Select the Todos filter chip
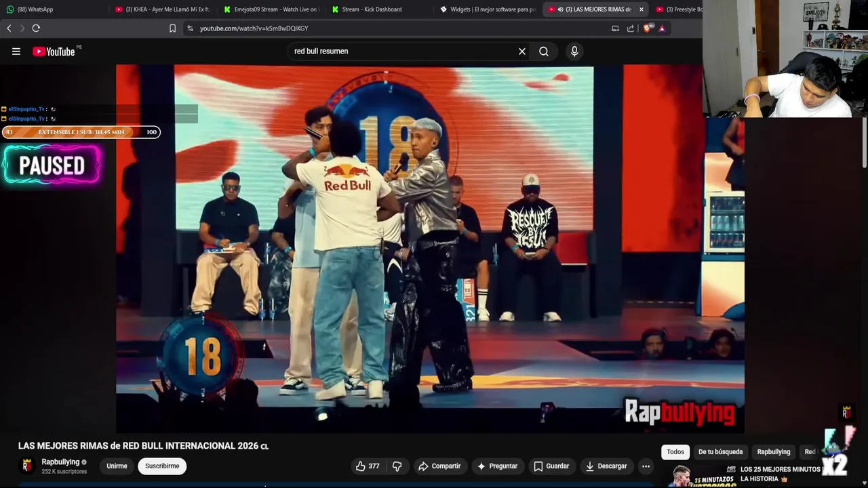Screen dimensions: 868x488 tap(675, 452)
